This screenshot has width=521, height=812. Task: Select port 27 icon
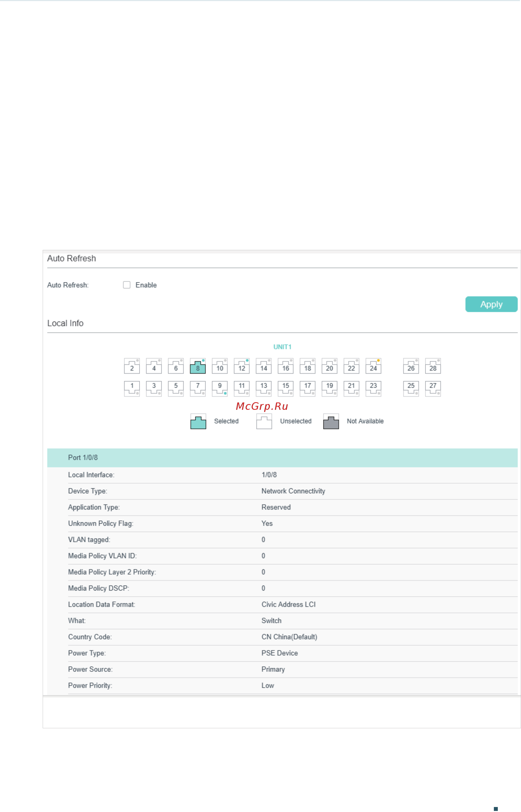click(433, 389)
